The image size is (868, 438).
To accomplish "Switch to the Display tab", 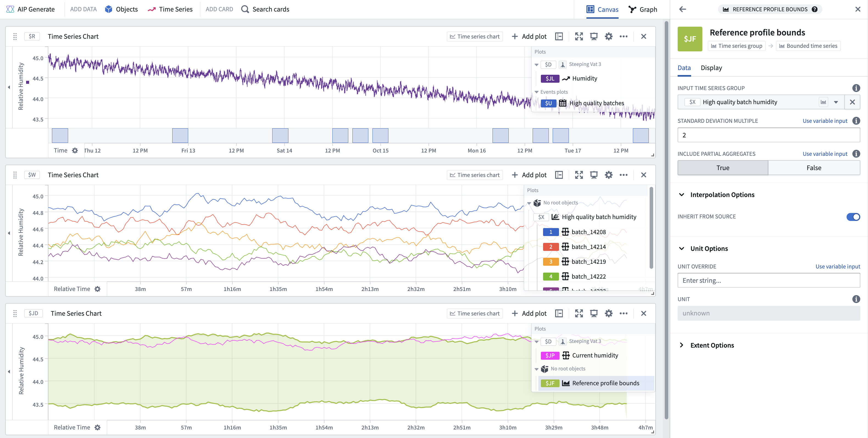I will click(711, 68).
